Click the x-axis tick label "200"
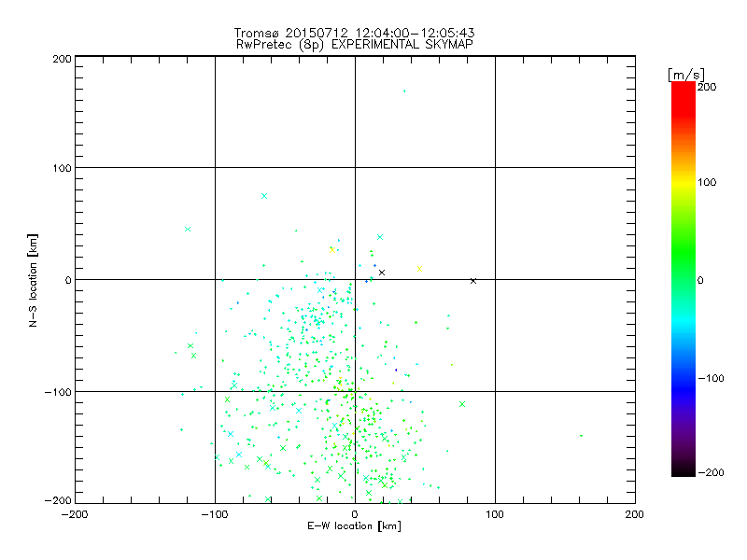 [635, 515]
